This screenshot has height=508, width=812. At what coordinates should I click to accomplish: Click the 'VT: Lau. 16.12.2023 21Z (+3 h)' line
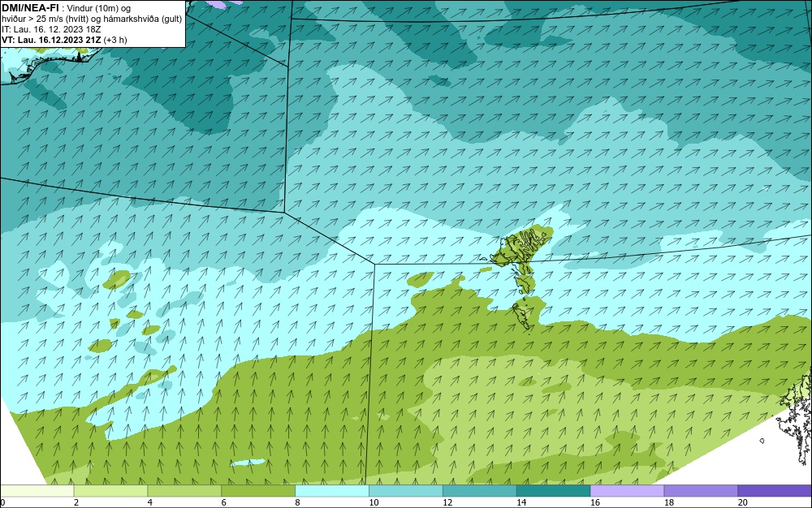point(64,40)
